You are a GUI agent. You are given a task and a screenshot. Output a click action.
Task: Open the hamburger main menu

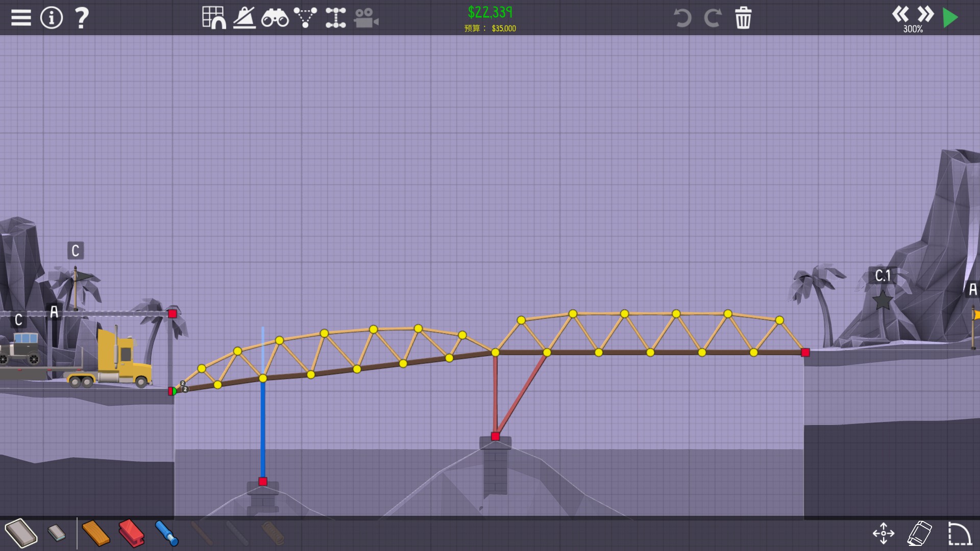click(21, 18)
